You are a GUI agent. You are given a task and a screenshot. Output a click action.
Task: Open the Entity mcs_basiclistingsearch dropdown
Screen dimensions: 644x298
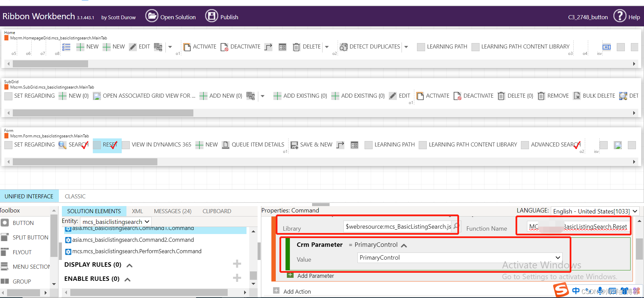point(116,222)
